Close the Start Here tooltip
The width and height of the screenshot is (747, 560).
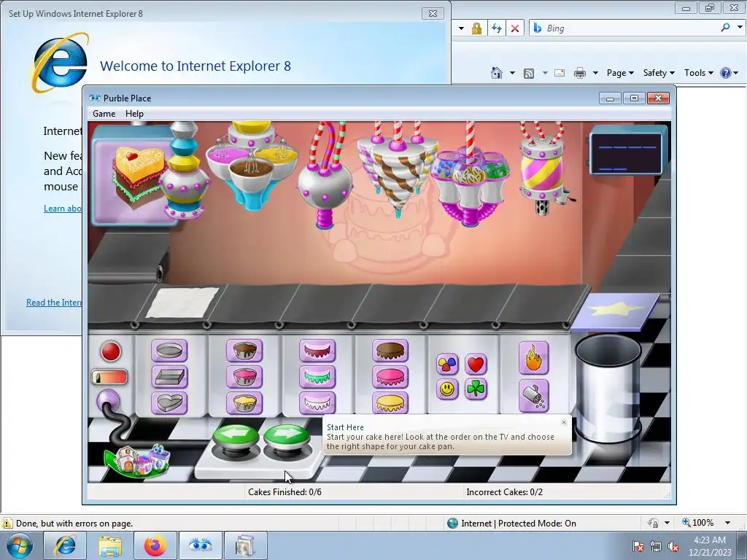point(564,422)
